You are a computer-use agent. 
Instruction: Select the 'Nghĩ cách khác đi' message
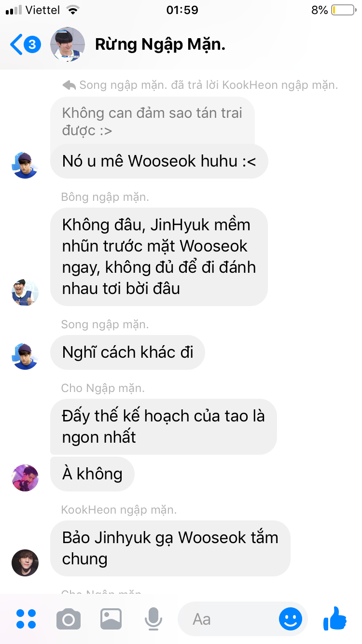click(x=127, y=352)
